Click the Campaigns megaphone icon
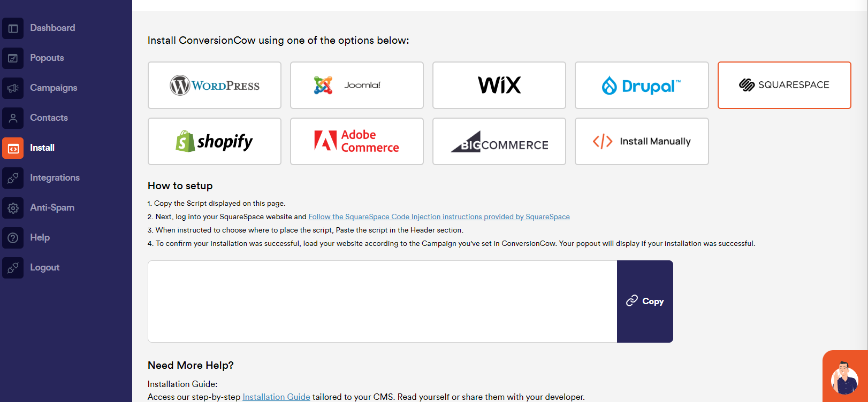868x402 pixels. coord(13,88)
